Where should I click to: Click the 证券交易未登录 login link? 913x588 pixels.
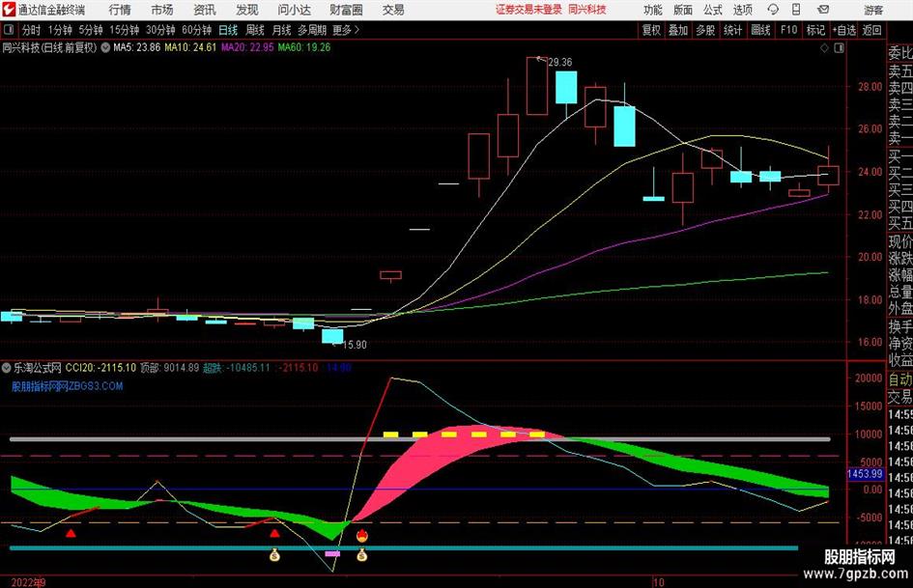528,10
